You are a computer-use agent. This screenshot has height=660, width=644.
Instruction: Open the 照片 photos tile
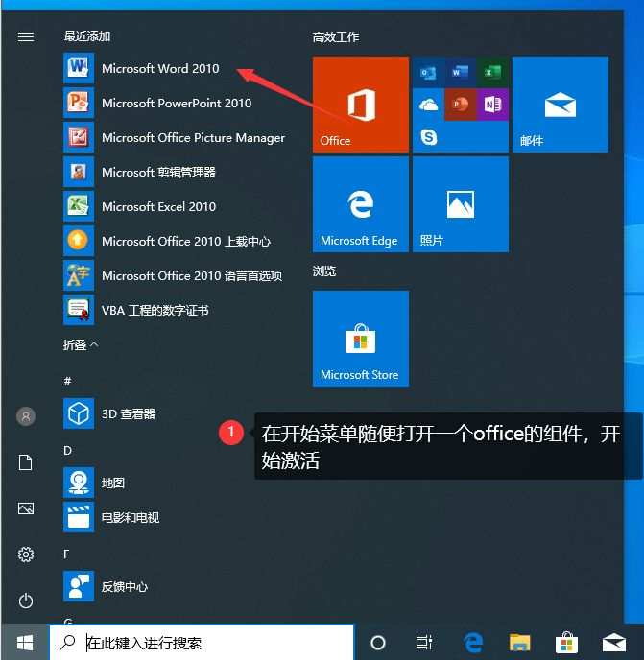pyautogui.click(x=461, y=204)
